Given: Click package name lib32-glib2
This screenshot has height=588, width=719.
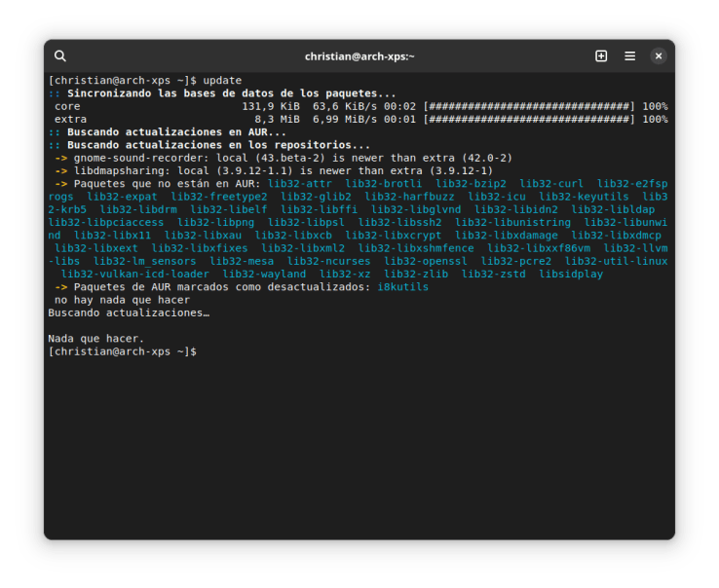Looking at the screenshot, I should (x=316, y=197).
